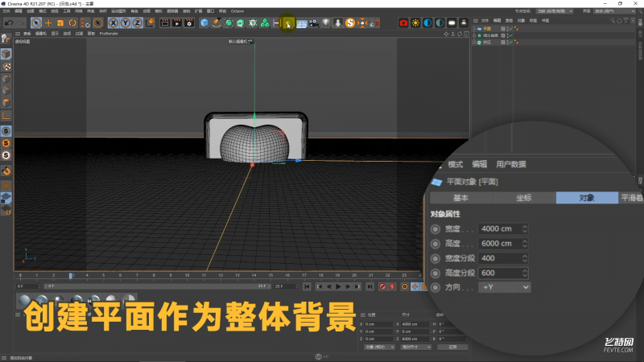
Task: Switch to the 基本 tab
Action: click(460, 198)
